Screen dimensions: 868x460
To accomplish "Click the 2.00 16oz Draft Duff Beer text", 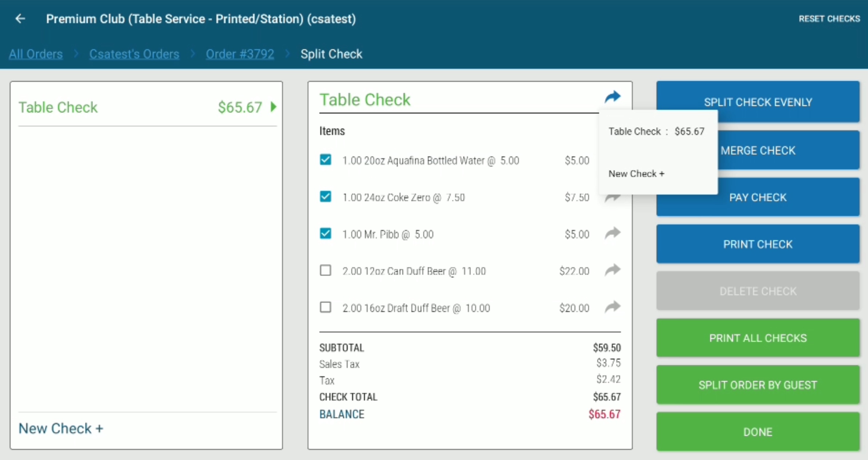I will click(416, 308).
